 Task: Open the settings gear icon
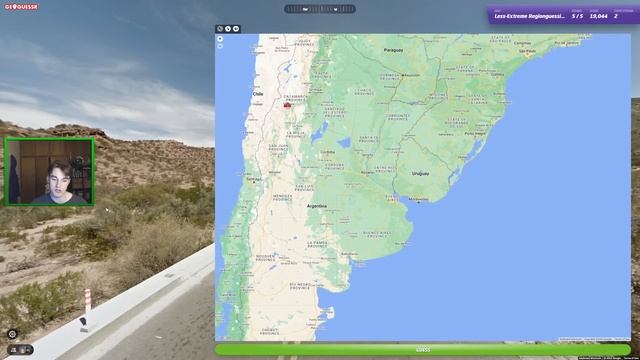coord(12,334)
